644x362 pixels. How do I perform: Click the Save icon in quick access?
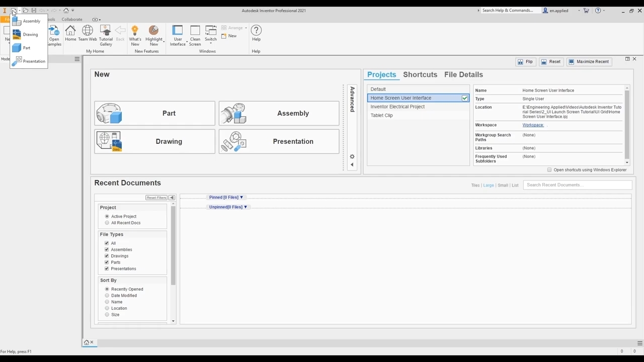coord(34,10)
